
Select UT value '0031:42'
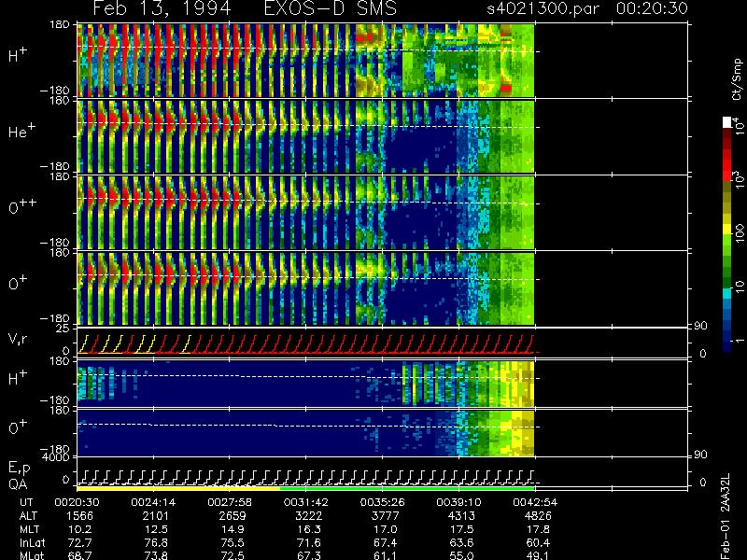[x=306, y=502]
